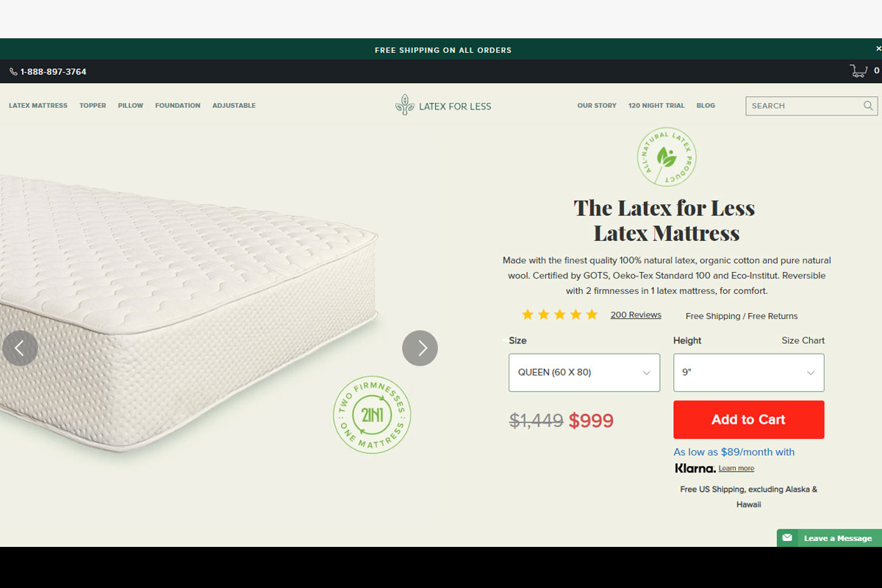The width and height of the screenshot is (882, 588).
Task: Open the shopping cart icon
Action: (x=858, y=71)
